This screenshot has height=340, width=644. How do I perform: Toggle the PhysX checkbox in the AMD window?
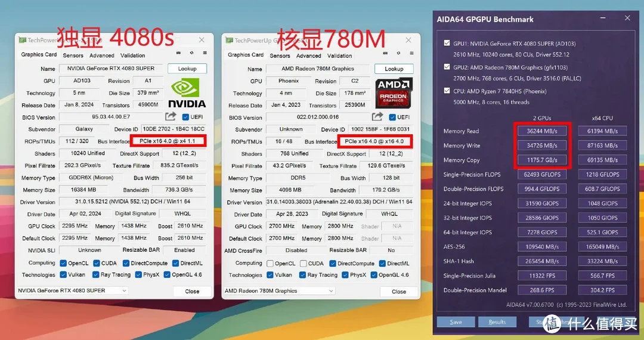[345, 275]
